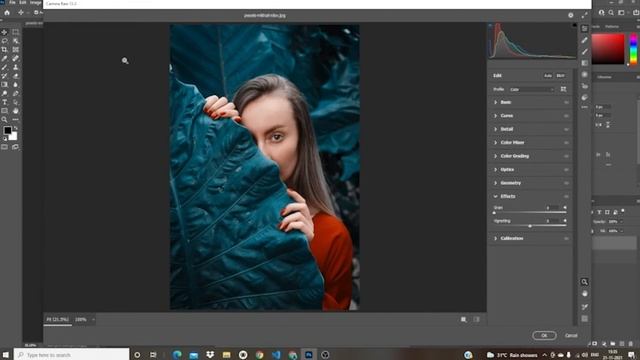Toggle visibility of Calibration edits

pyautogui.click(x=566, y=238)
